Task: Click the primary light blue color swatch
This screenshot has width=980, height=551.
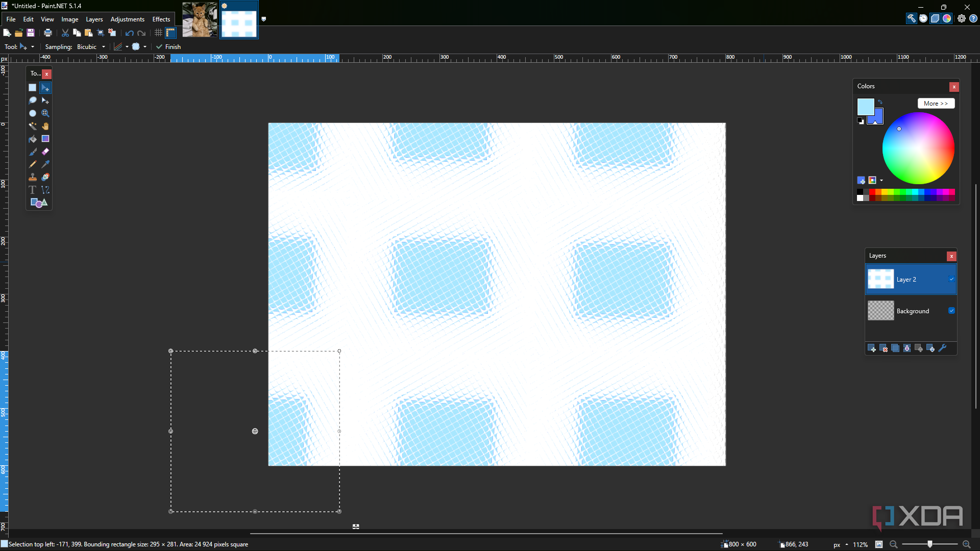Action: (x=865, y=106)
